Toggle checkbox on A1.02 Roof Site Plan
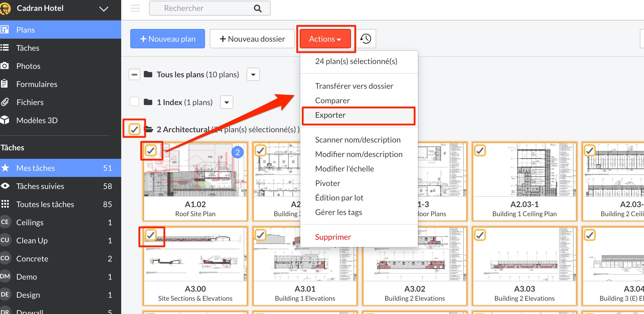Image resolution: width=644 pixels, height=314 pixels. click(151, 150)
